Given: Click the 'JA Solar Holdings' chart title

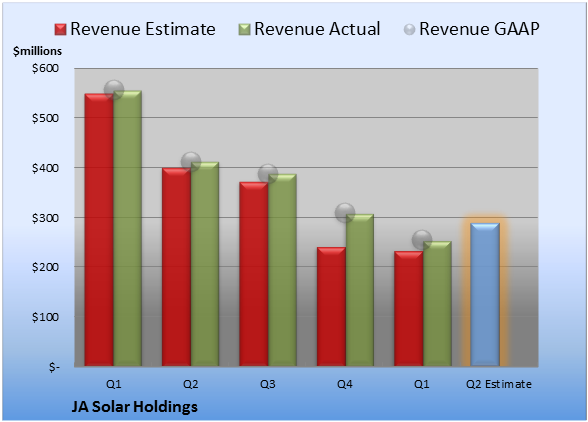Looking at the screenshot, I should point(135,407).
